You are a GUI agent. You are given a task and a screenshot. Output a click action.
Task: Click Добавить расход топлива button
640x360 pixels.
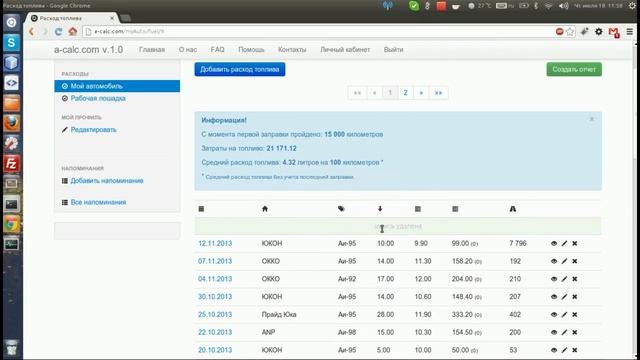point(240,69)
